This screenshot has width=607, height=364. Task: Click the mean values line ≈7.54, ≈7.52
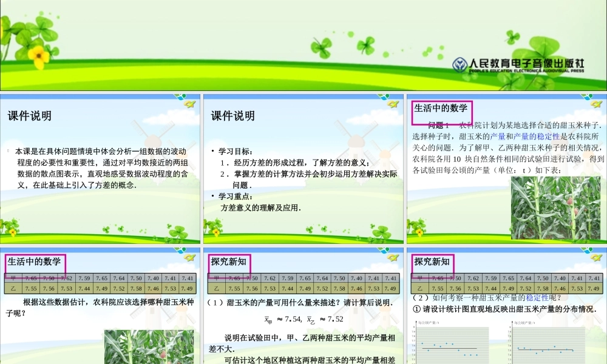coord(304,320)
